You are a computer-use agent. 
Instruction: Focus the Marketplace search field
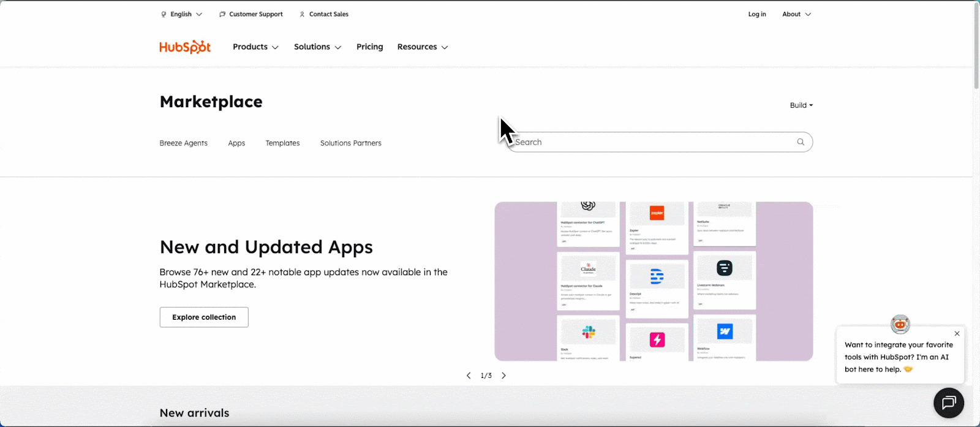pos(658,142)
